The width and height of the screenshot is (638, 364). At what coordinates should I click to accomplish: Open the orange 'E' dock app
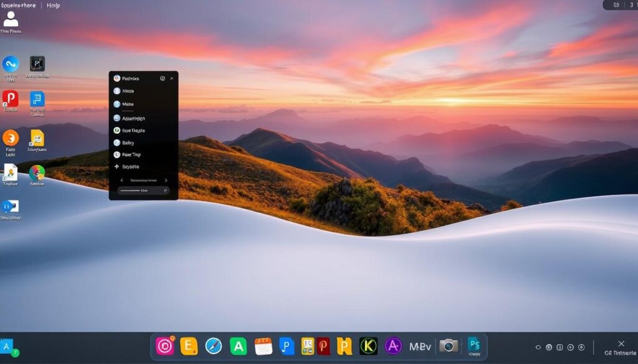(x=188, y=346)
